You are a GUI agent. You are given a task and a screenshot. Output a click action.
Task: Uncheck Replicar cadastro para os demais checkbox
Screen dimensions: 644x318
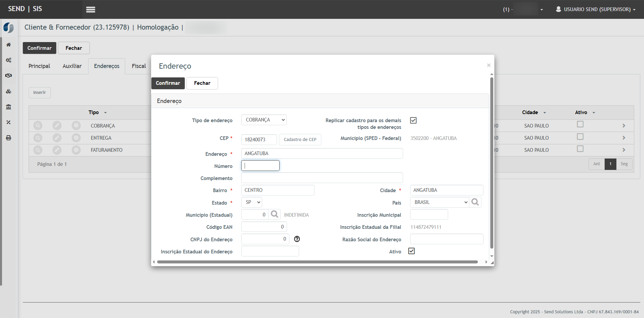[x=413, y=120]
